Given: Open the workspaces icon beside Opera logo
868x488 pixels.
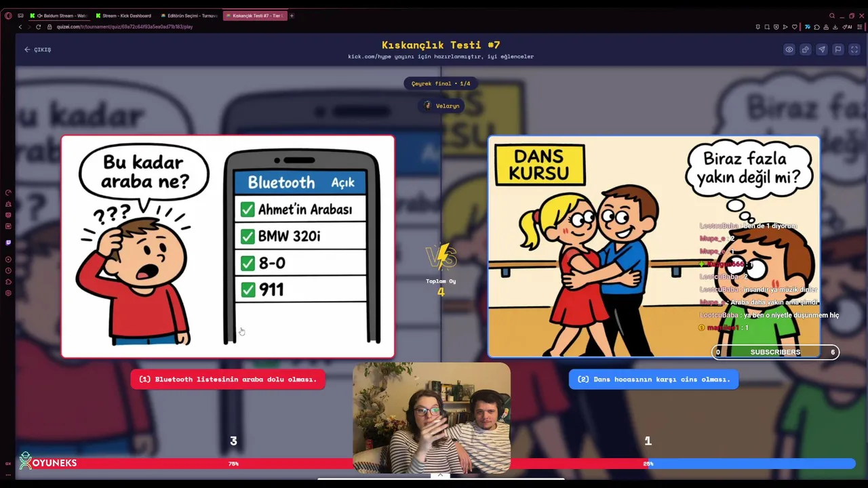Looking at the screenshot, I should (x=20, y=16).
